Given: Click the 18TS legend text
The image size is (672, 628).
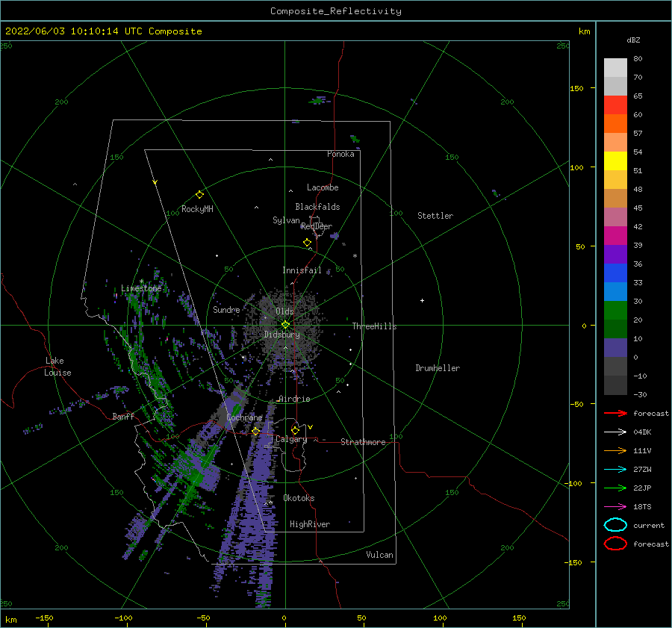Looking at the screenshot, I should pyautogui.click(x=642, y=507).
